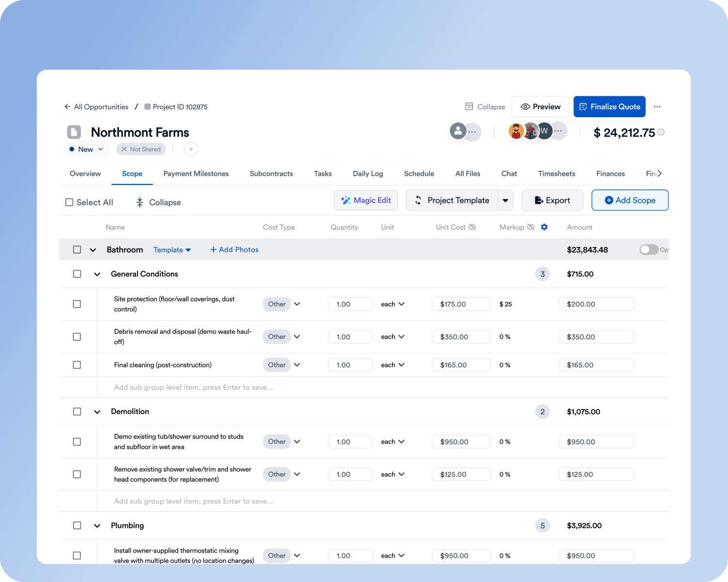728x582 pixels.
Task: Open the Project Template dropdown arrow
Action: pos(505,200)
